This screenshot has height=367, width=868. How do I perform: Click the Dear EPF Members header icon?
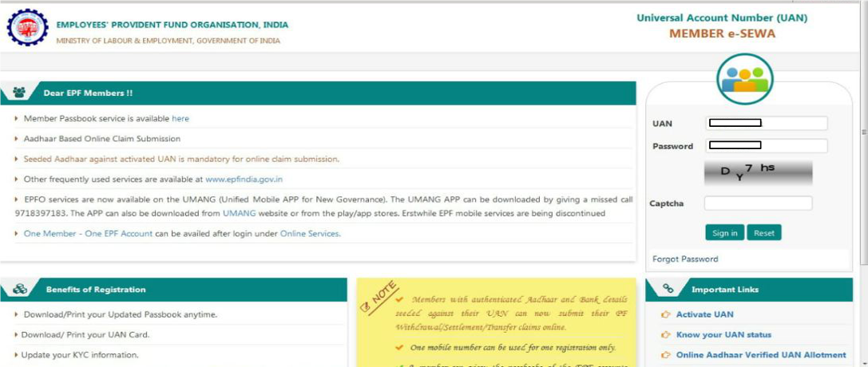[20, 93]
